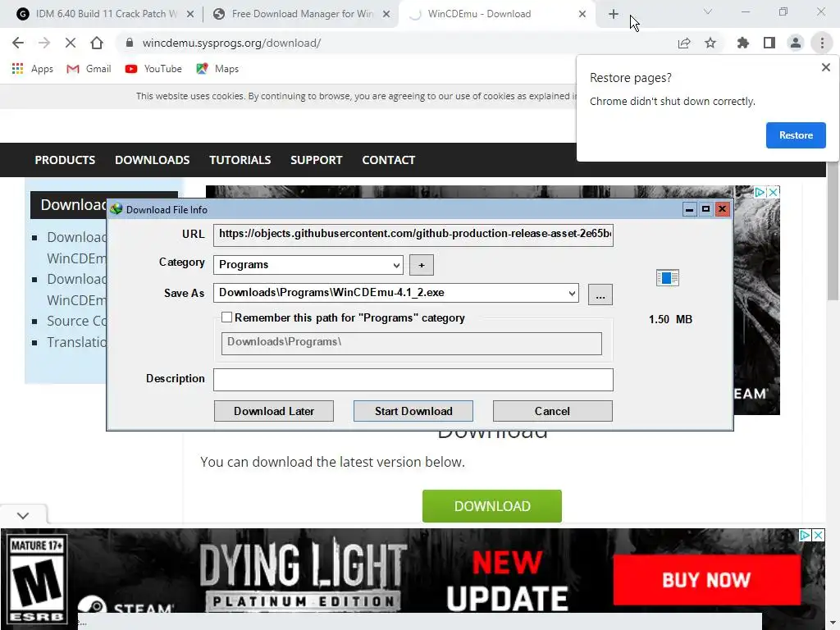Click the green DOWNLOAD button
Viewport: 840px width, 630px height.
point(492,505)
